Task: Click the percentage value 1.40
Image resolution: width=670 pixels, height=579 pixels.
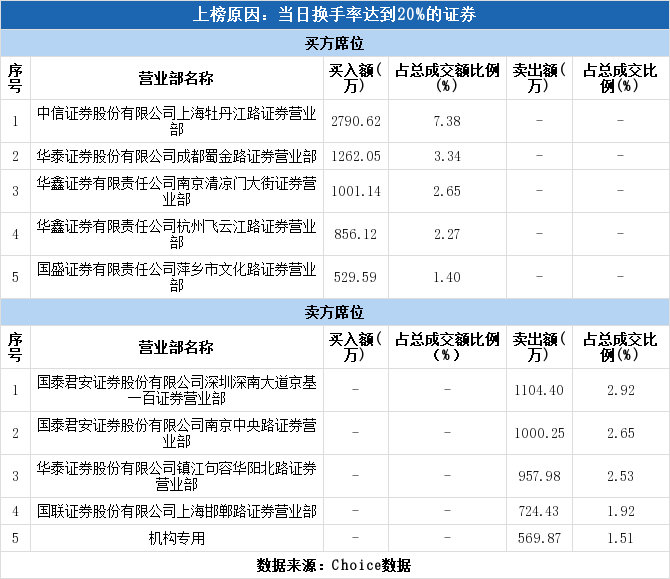Action: click(447, 277)
